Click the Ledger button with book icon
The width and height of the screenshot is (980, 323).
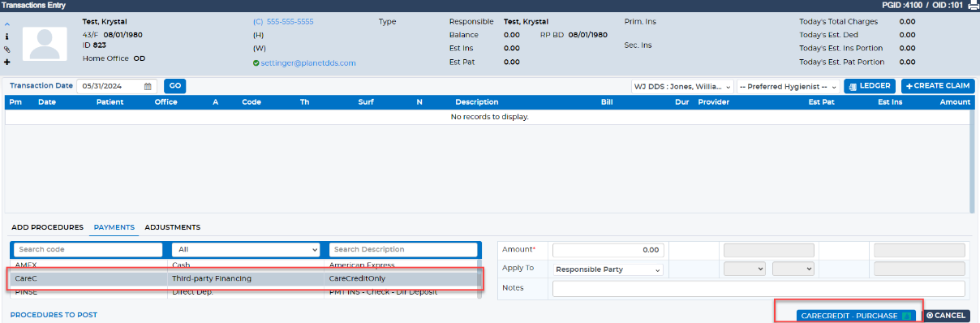click(x=870, y=86)
